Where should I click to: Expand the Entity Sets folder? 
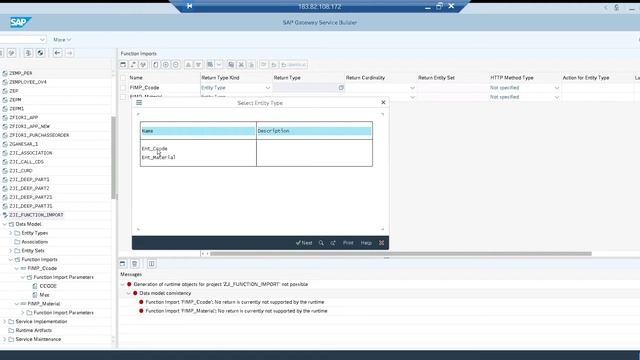coord(11,251)
